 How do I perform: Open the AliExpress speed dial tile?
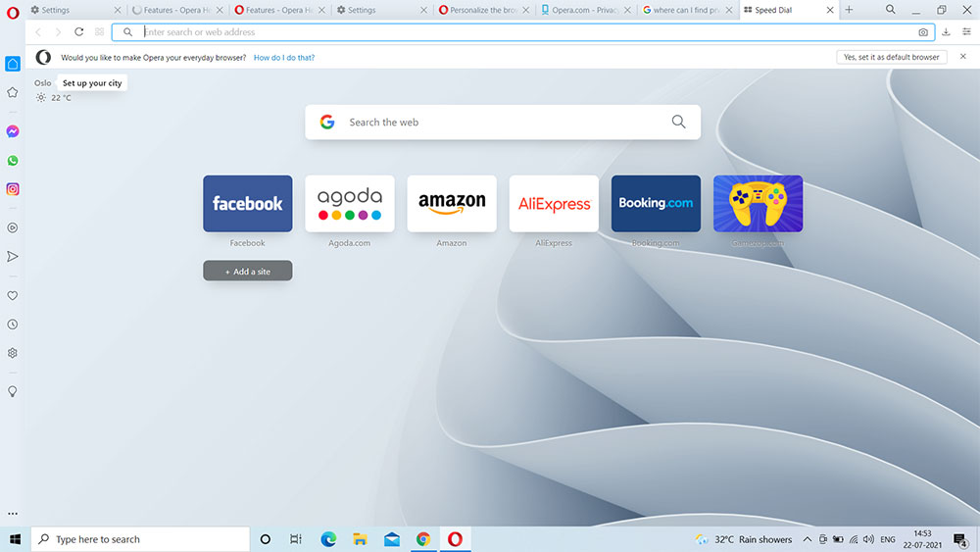pos(554,203)
